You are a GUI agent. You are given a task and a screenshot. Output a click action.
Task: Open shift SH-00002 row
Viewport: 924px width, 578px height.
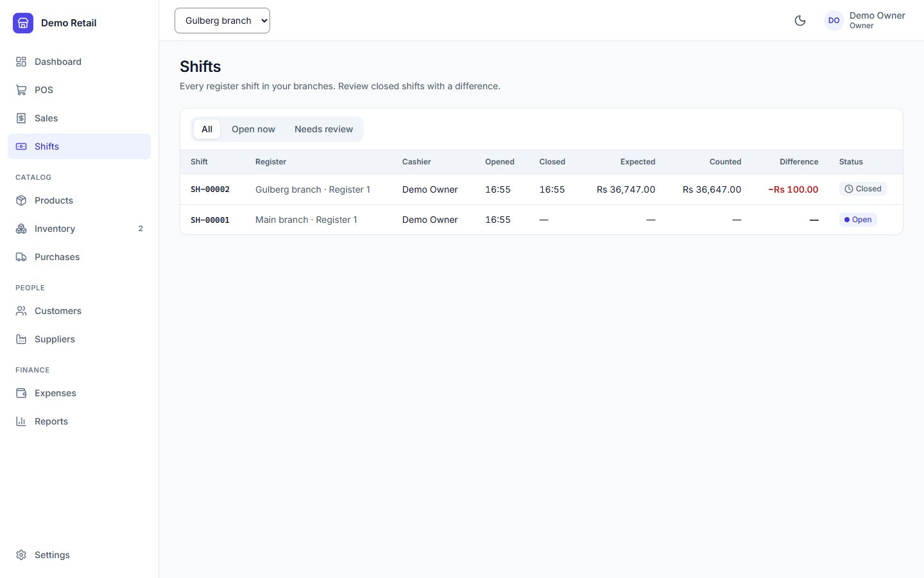click(x=542, y=189)
